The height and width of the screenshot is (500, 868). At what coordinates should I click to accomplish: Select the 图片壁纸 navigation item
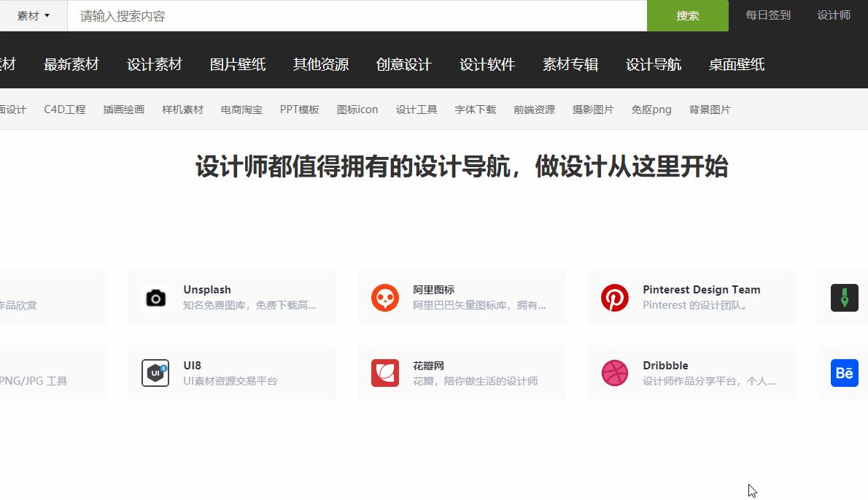tap(238, 64)
